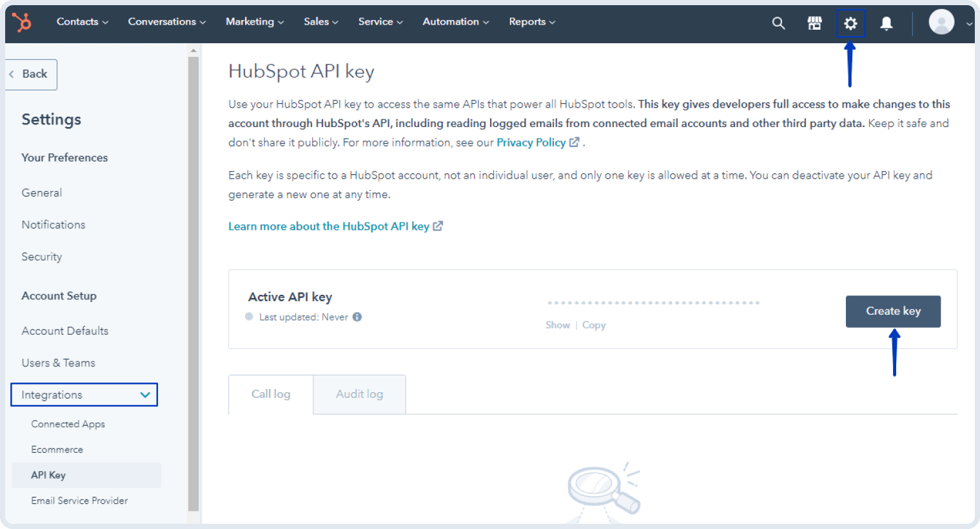Click Show to reveal the API key

pos(558,324)
